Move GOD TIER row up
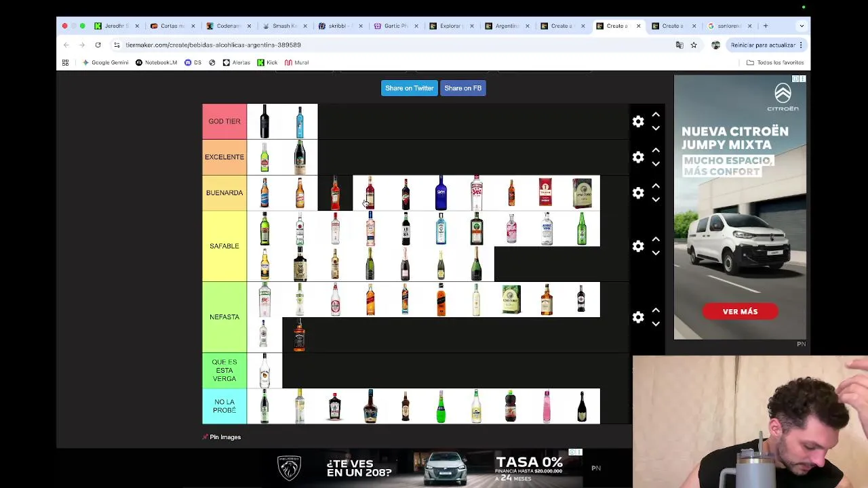 656,115
